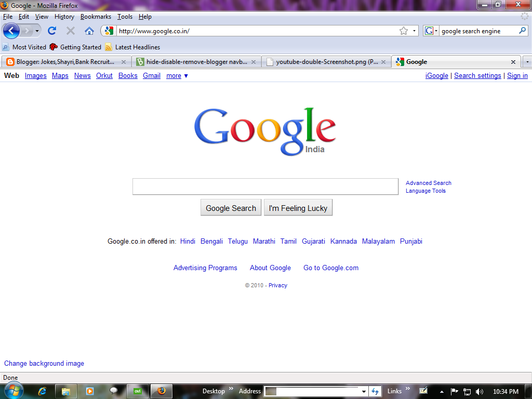The height and width of the screenshot is (399, 532).
Task: Show hidden tray icons arrow
Action: 442,392
